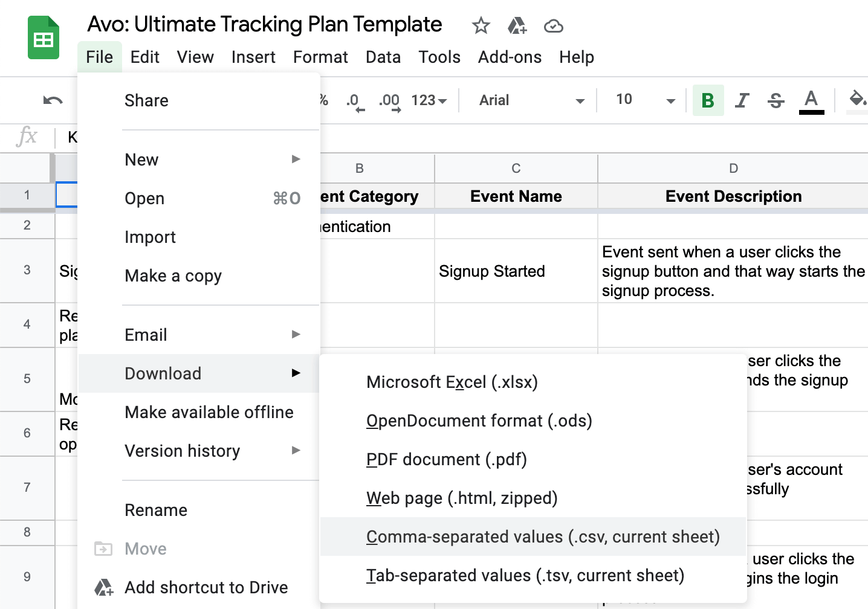The width and height of the screenshot is (868, 609).
Task: Toggle bold formatting
Action: 708,100
